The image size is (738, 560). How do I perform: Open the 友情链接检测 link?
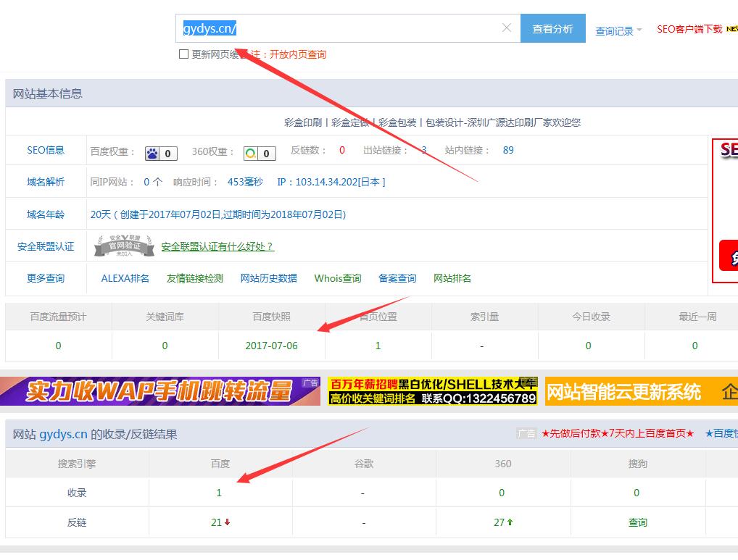(x=195, y=278)
